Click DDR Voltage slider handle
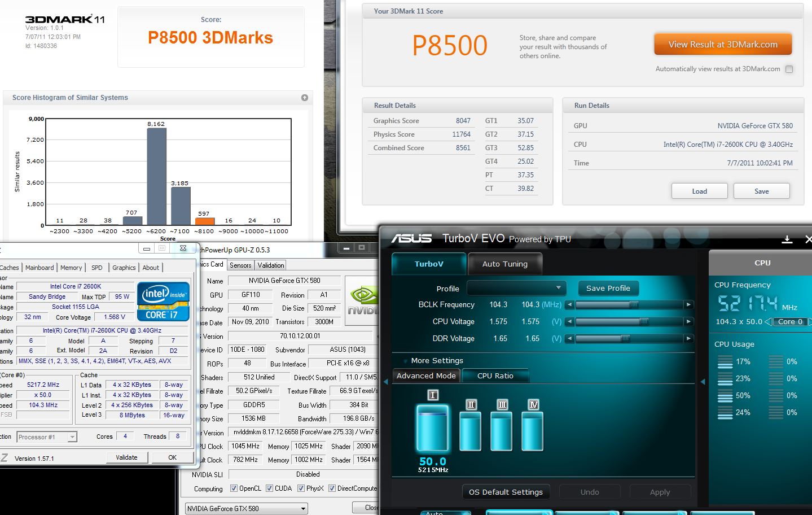Screen dimensions: 812x515 625,339
